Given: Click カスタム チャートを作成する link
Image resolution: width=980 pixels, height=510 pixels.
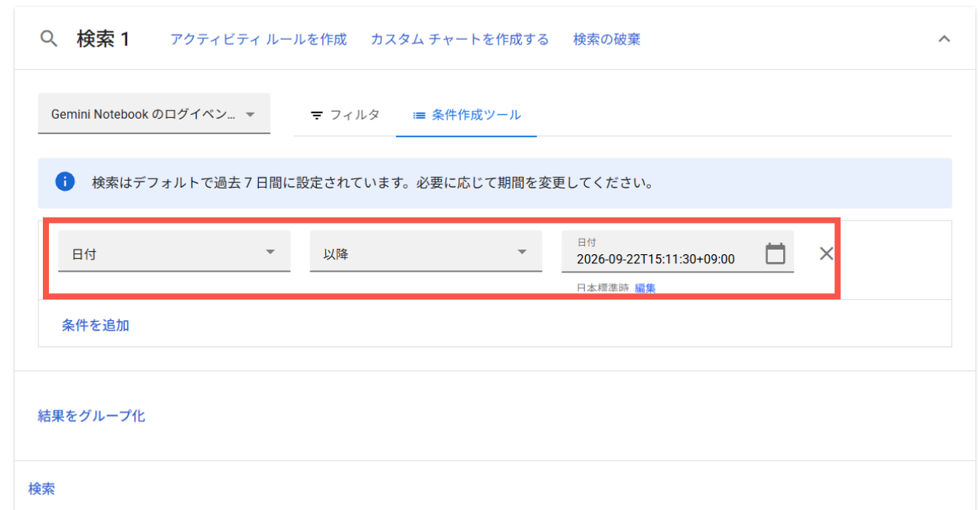Looking at the screenshot, I should 459,39.
